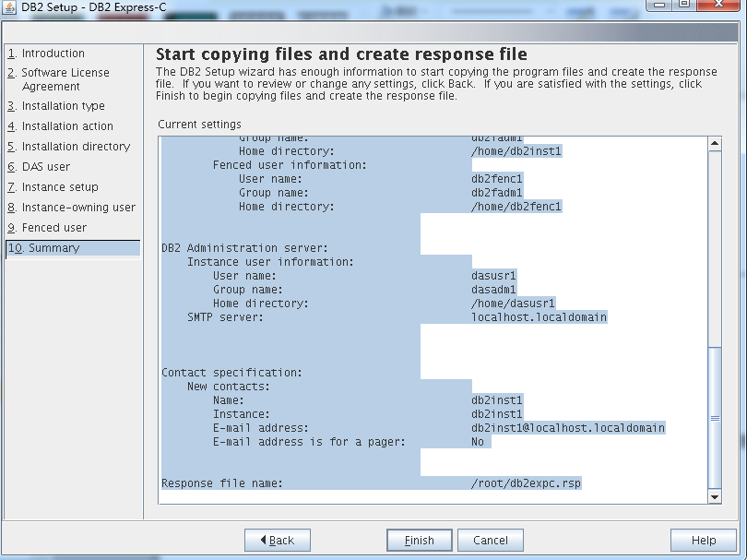747x560 pixels.
Task: Click the "Current settings" label
Action: [199, 125]
